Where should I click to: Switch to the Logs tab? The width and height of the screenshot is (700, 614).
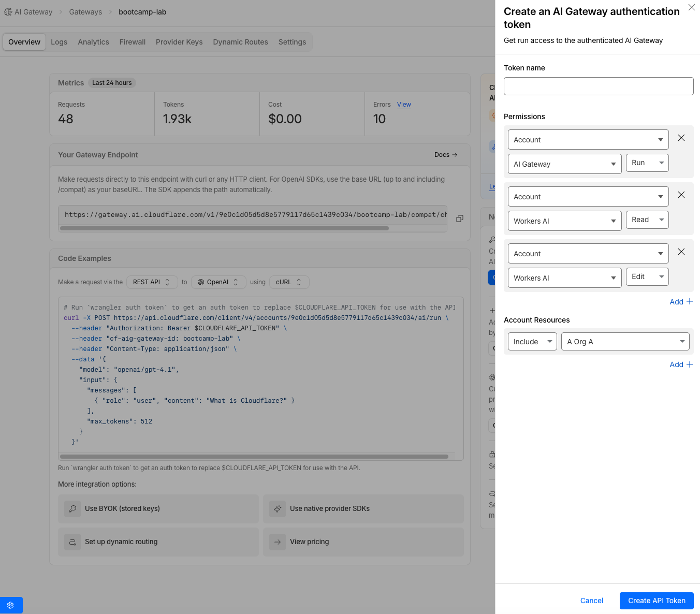59,42
